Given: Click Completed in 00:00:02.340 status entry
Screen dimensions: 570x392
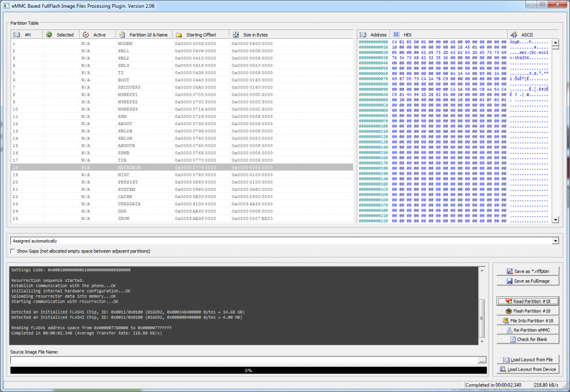Looking at the screenshot, I should pos(493,385).
